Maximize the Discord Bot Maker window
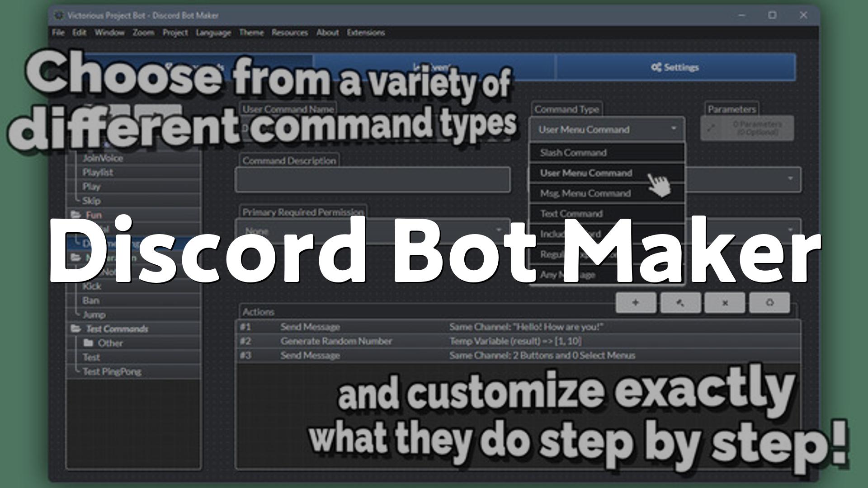The image size is (868, 488). 772,15
